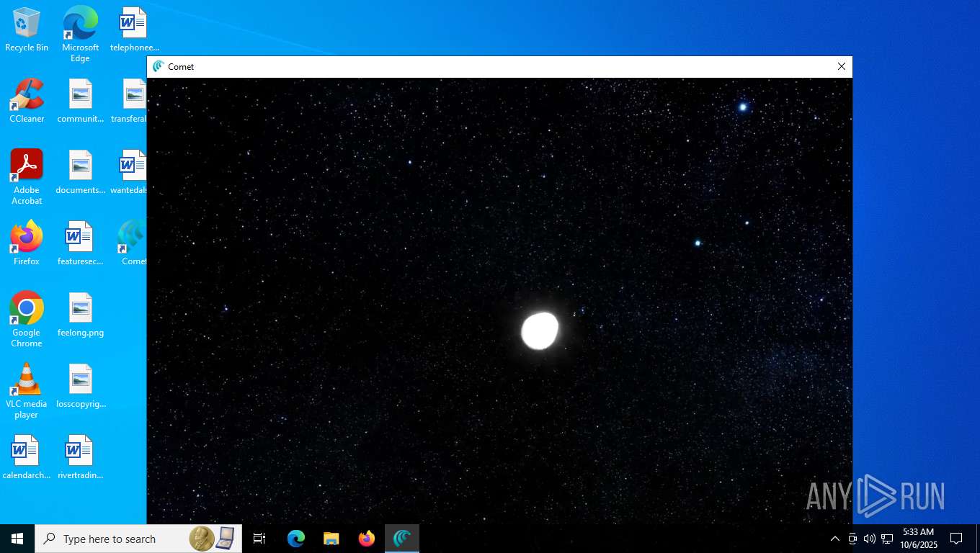This screenshot has width=980, height=553.
Task: Select the featuresec Word document icon
Action: click(x=80, y=243)
